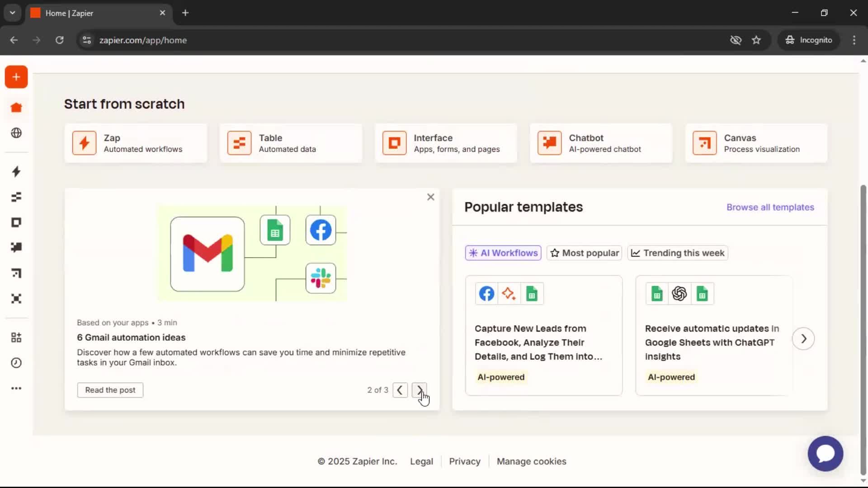Create a Zap Automated workflows
Viewport: 868px width, 488px height.
pyautogui.click(x=136, y=143)
